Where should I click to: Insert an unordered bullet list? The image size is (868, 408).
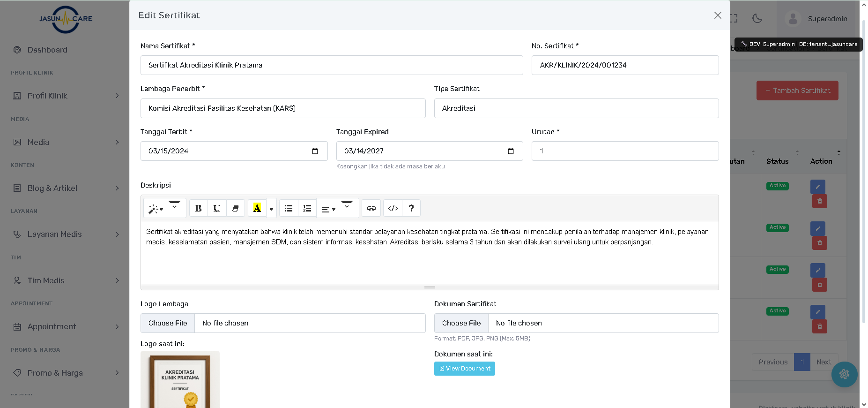tap(289, 208)
